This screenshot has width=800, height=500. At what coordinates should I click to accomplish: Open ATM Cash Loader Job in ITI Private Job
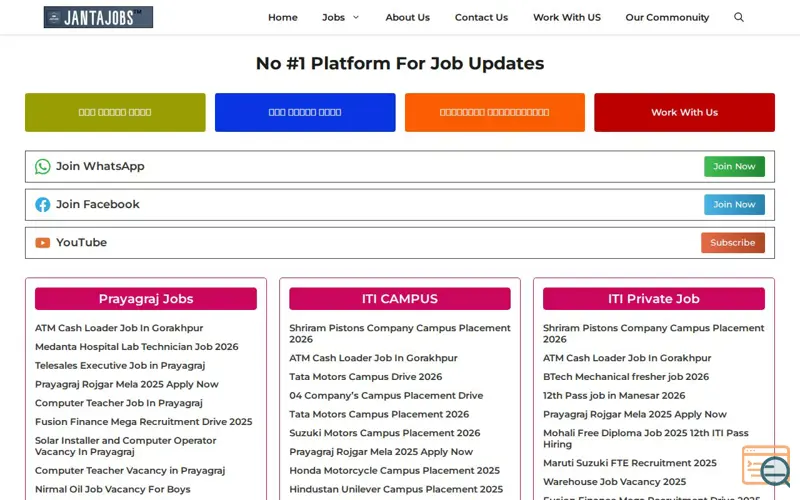pos(627,358)
